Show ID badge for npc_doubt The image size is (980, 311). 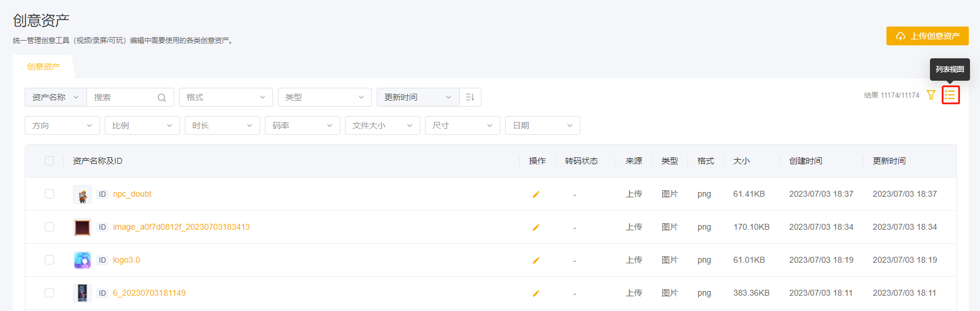pyautogui.click(x=102, y=194)
